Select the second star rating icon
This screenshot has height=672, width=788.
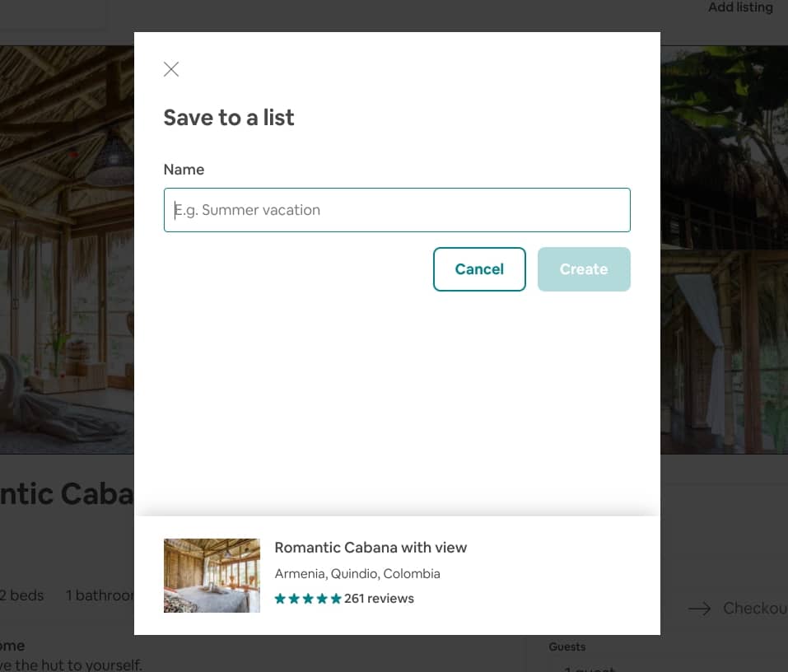pos(294,598)
